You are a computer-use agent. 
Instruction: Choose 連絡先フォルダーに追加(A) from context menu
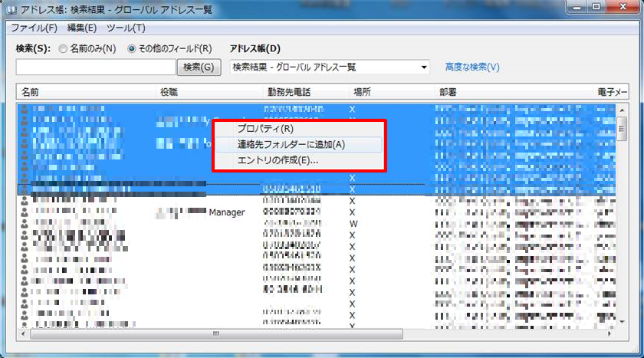pyautogui.click(x=291, y=144)
